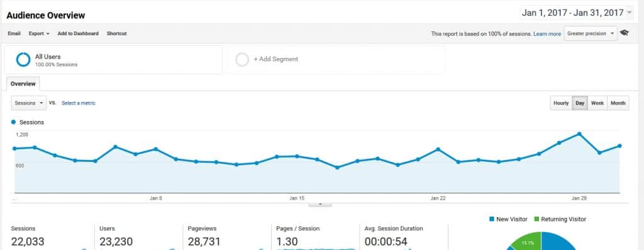
Task: Switch chart granularity to Week
Action: [x=597, y=103]
